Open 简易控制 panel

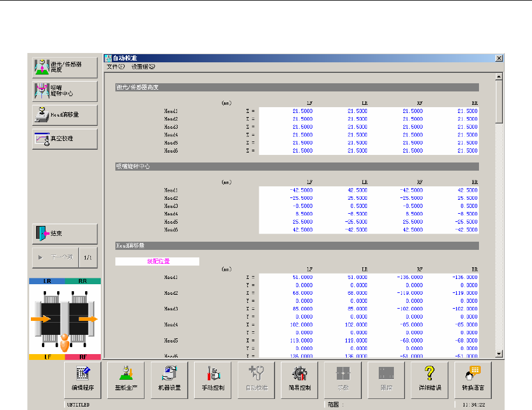pyautogui.click(x=299, y=378)
